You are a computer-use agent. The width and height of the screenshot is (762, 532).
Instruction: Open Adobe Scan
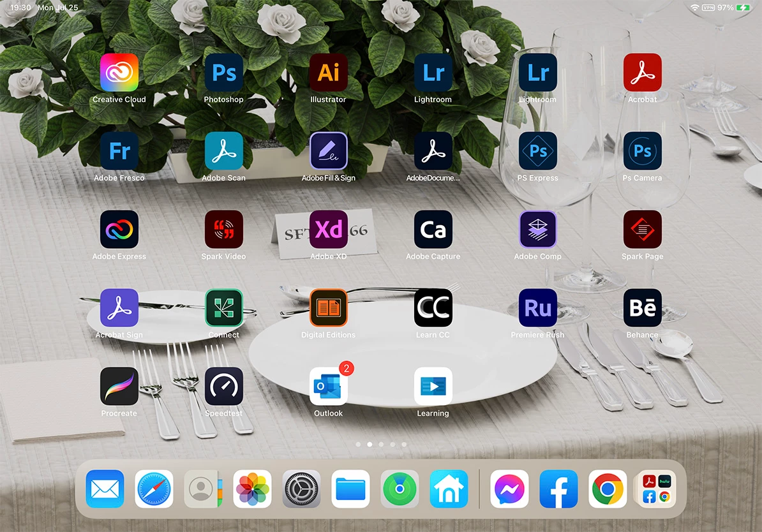pos(223,151)
